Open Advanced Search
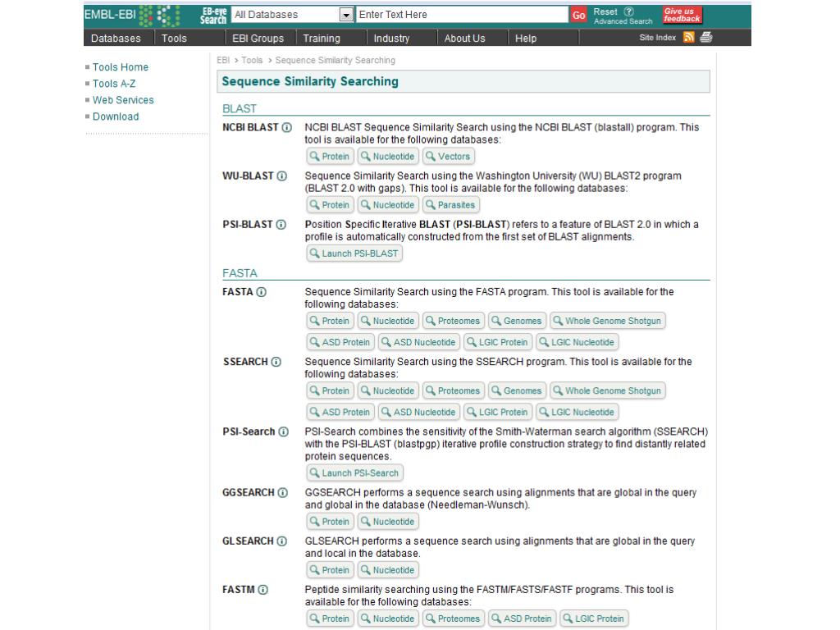The image size is (840, 630). pos(623,21)
